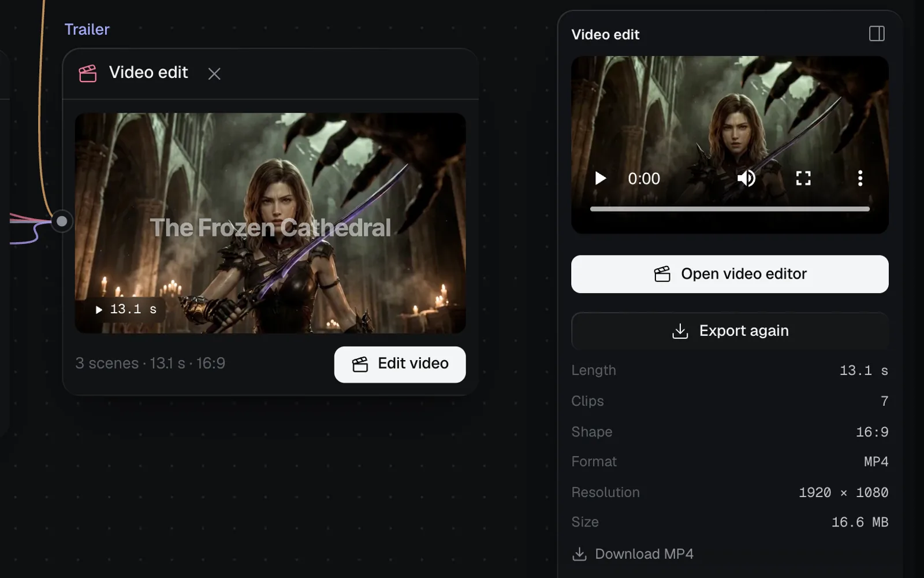This screenshot has height=578, width=924.
Task: Seek on the preview player progress bar
Action: [x=729, y=209]
